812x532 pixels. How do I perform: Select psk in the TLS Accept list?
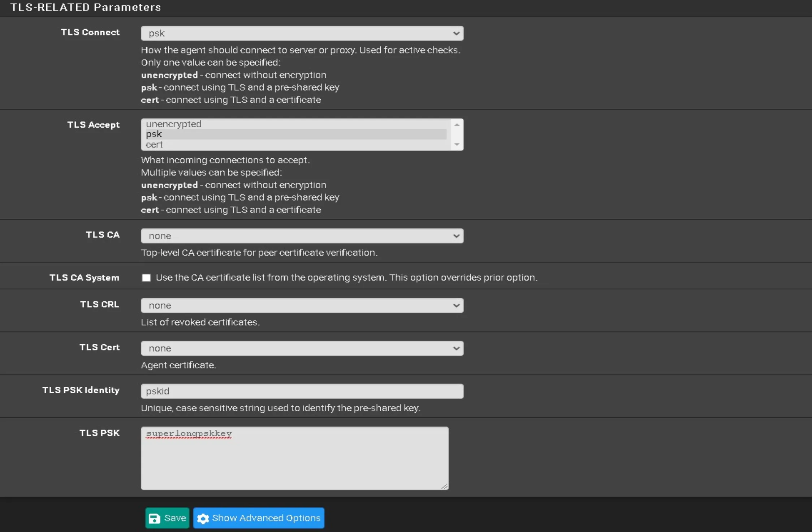coord(253,134)
